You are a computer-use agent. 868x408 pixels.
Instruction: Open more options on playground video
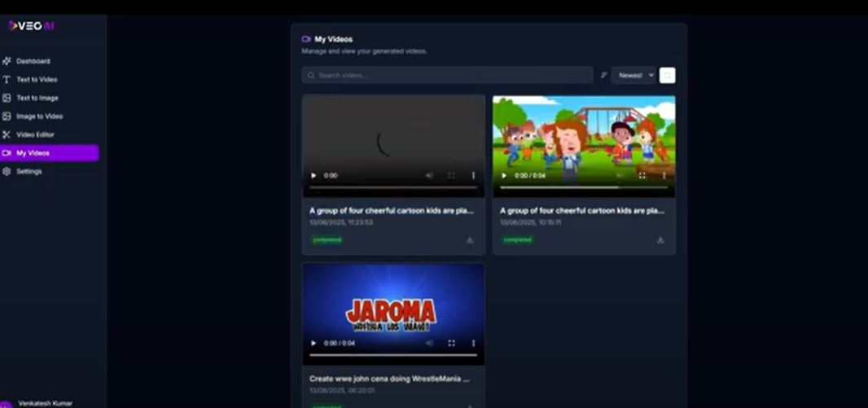click(x=664, y=175)
